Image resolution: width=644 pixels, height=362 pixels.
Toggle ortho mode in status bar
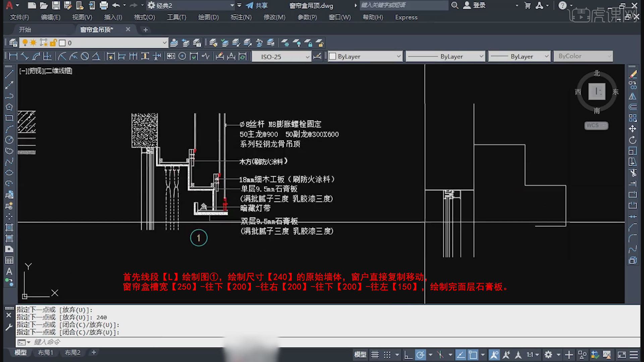click(408, 355)
